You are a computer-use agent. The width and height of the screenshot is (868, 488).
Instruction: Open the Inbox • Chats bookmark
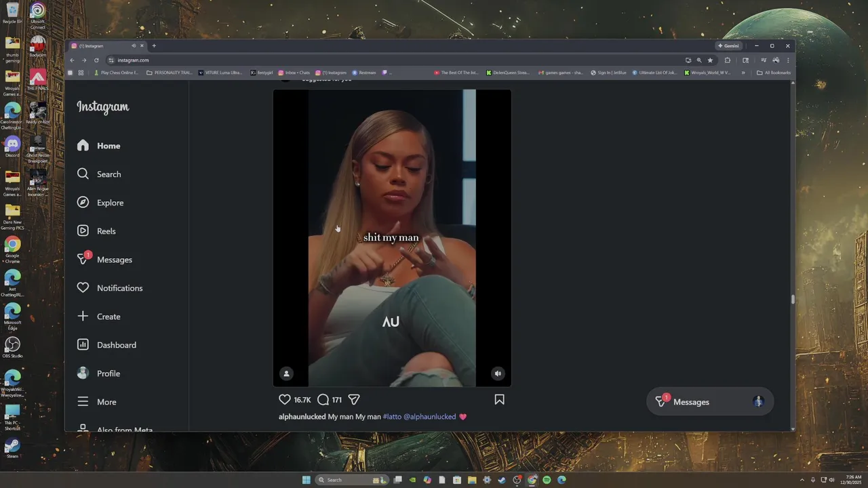tap(294, 73)
